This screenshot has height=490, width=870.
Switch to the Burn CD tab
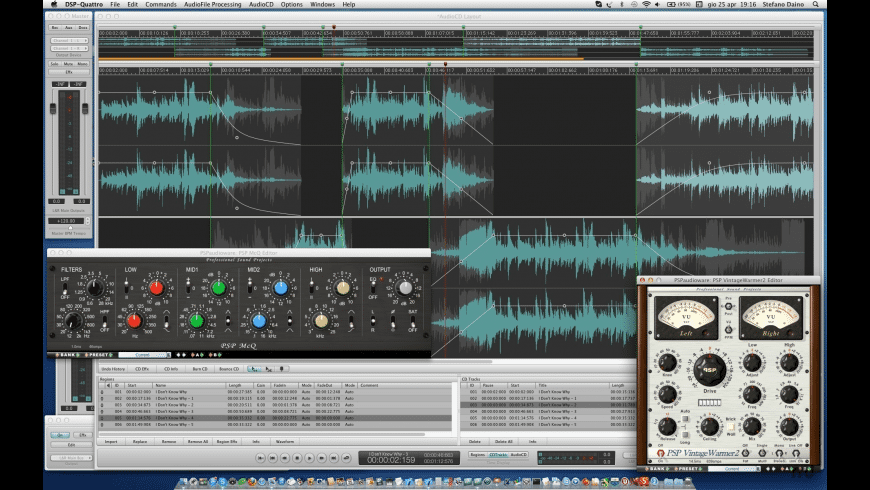tap(200, 369)
